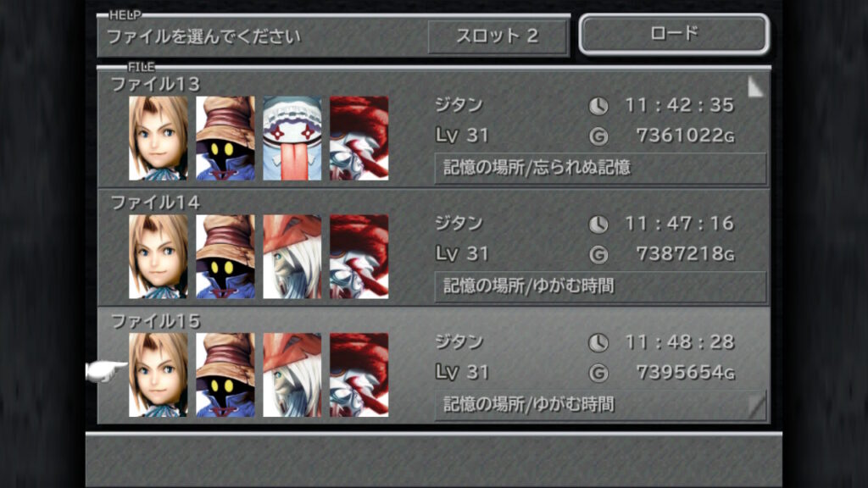Click the clock icon in ファイル15
This screenshot has width=868, height=488.
tap(598, 342)
